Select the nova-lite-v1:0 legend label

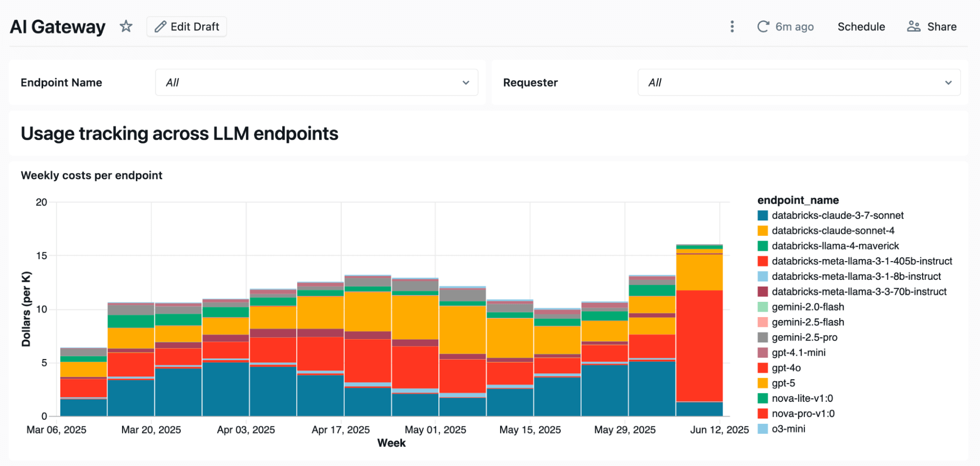pyautogui.click(x=802, y=398)
